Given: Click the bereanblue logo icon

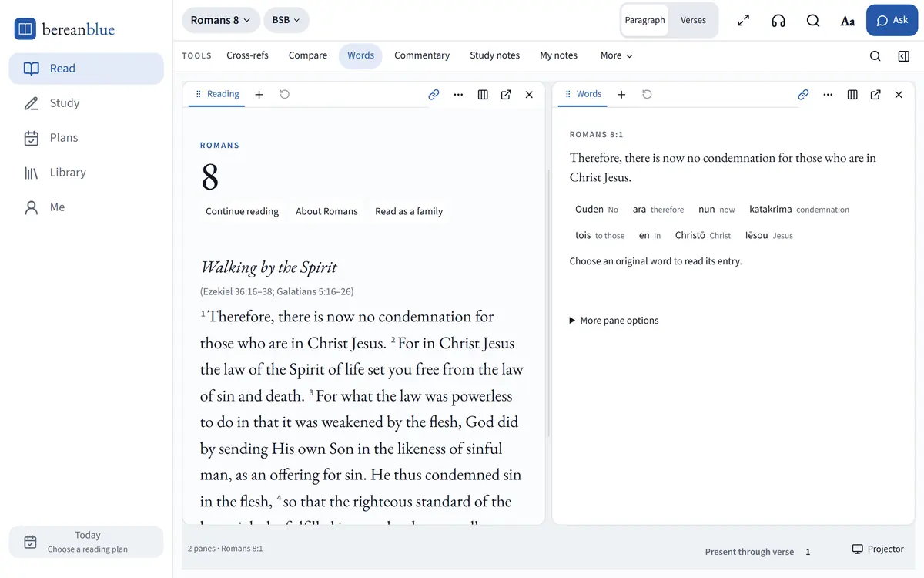Looking at the screenshot, I should pos(25,29).
